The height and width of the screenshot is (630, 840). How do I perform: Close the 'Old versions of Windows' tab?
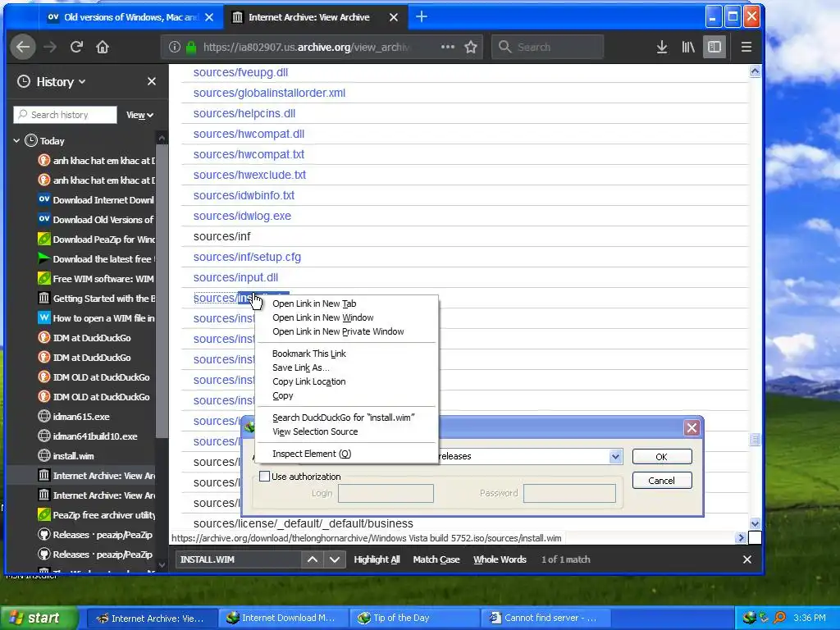(x=209, y=17)
